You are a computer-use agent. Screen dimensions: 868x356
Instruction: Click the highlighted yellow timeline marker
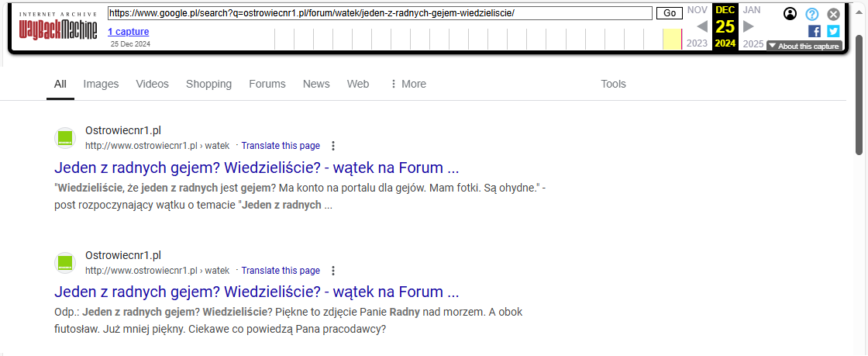tap(672, 39)
